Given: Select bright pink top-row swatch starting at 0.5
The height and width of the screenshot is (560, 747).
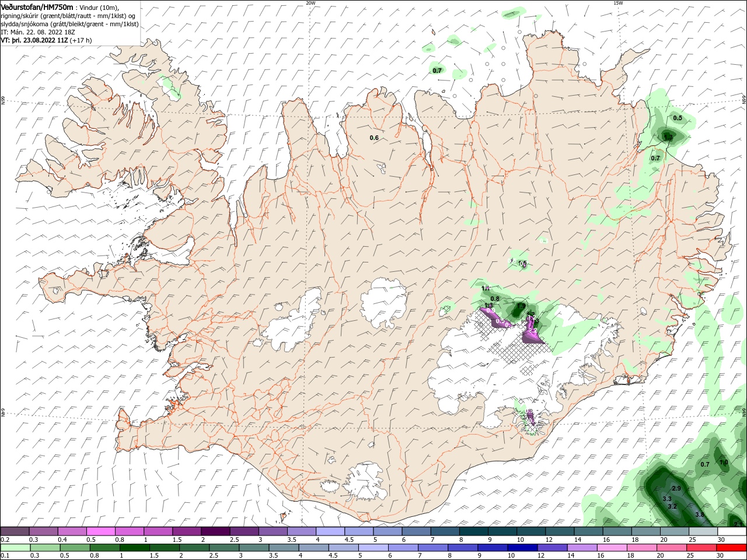Looking at the screenshot, I should click(100, 531).
